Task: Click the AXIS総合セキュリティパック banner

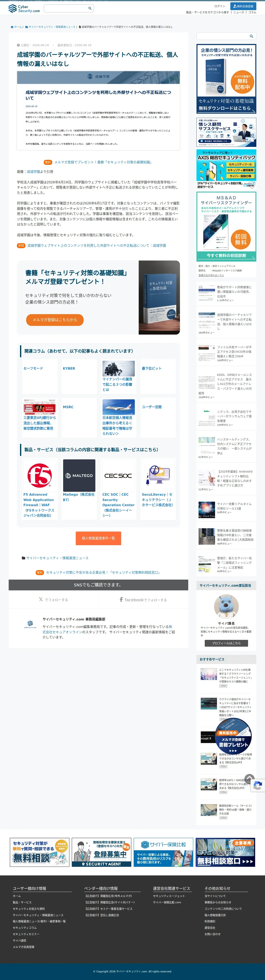Action: click(x=226, y=169)
